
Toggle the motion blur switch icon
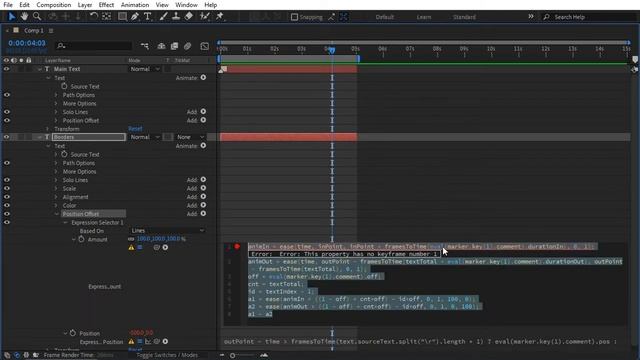[187, 46]
